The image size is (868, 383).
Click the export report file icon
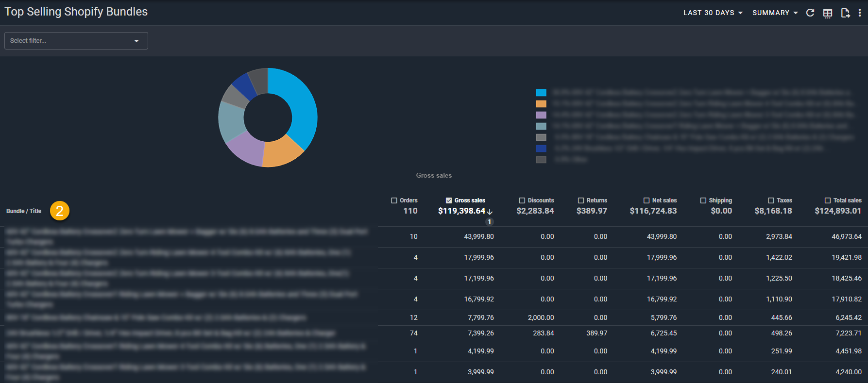tap(845, 13)
